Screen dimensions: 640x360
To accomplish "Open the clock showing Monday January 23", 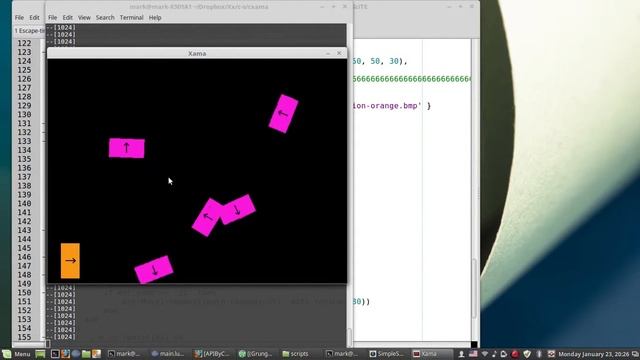I will (x=593, y=354).
